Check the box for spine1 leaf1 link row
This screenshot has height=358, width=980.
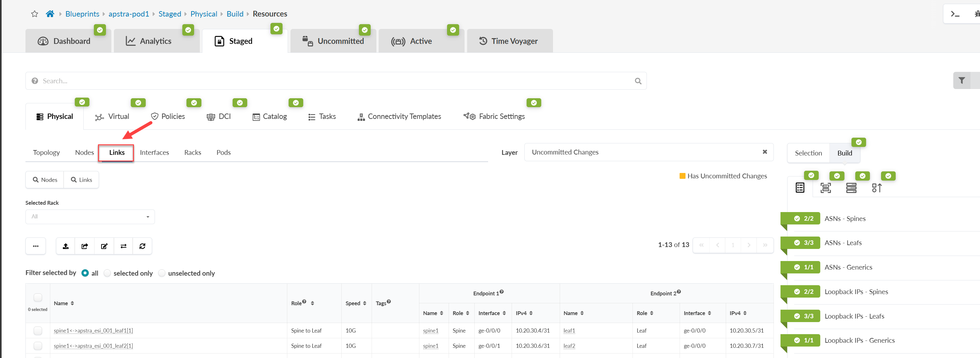point(38,330)
